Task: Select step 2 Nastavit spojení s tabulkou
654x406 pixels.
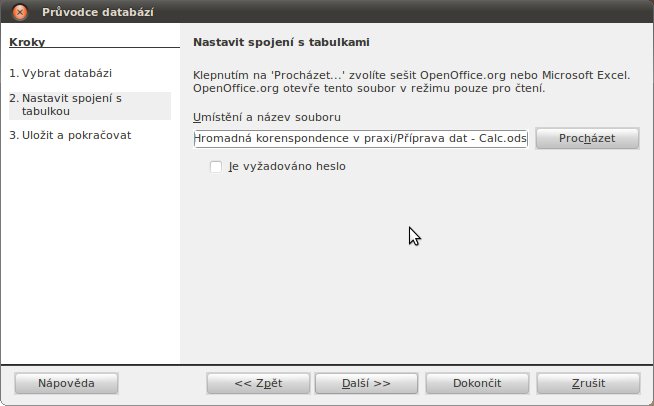Action: point(90,105)
